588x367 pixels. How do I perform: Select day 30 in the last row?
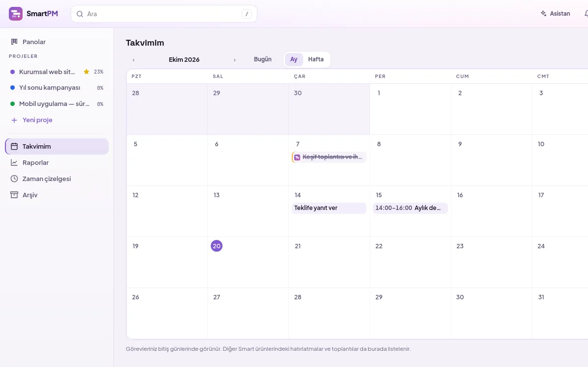[460, 297]
